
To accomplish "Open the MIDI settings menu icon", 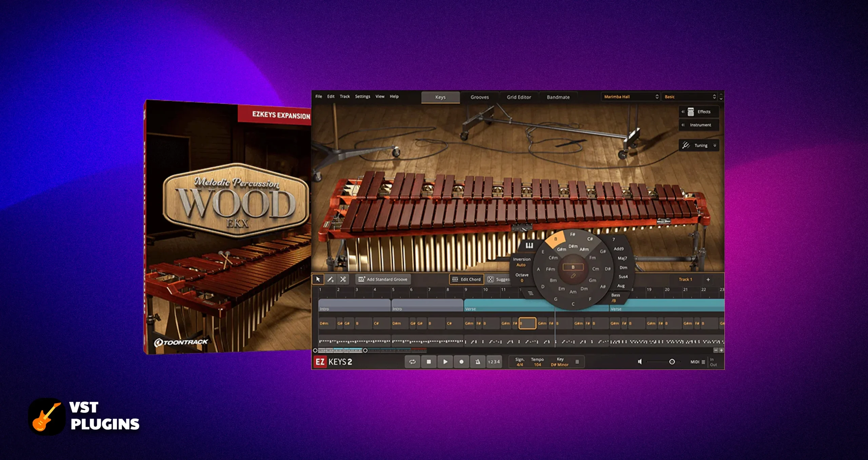I will (703, 362).
